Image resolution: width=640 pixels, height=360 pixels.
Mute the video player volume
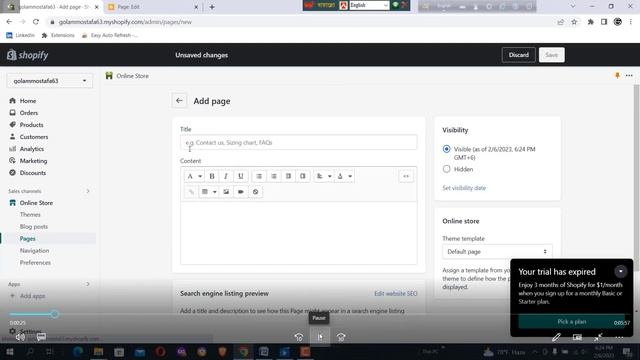point(20,337)
